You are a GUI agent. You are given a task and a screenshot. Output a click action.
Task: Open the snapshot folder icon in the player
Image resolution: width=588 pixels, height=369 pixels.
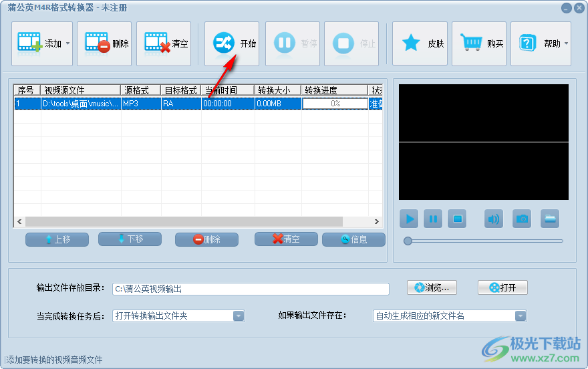pyautogui.click(x=550, y=219)
